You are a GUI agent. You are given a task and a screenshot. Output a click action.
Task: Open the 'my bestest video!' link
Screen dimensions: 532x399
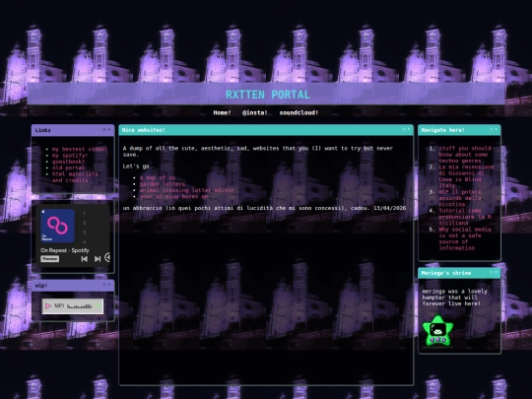coord(80,149)
